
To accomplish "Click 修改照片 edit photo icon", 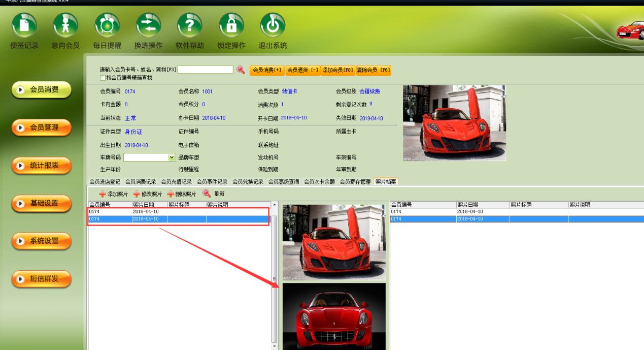I will click(x=137, y=194).
